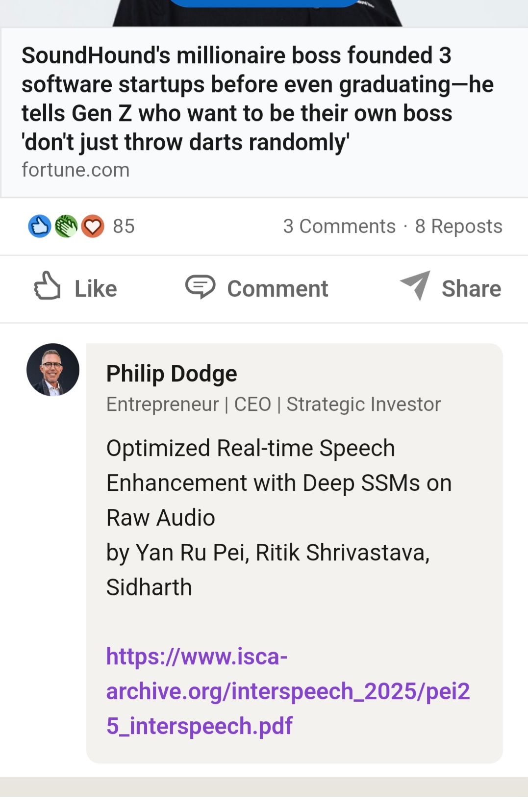The image size is (528, 812).
Task: Open the SoundHound millionaire boss article headline
Action: coord(257,99)
